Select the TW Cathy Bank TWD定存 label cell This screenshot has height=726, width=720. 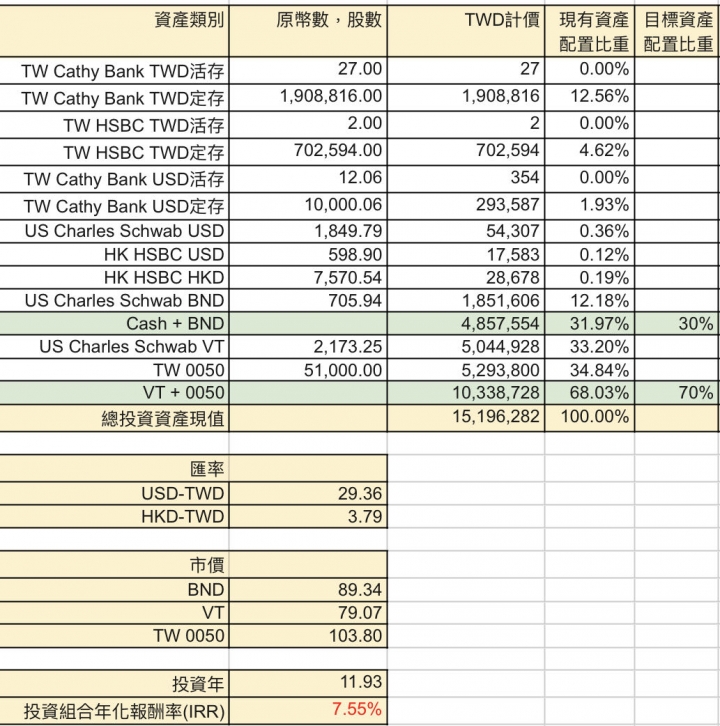tap(114, 98)
